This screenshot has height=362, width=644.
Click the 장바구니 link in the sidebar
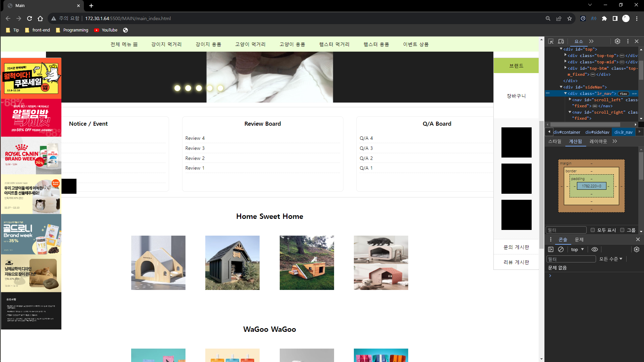[x=516, y=96]
